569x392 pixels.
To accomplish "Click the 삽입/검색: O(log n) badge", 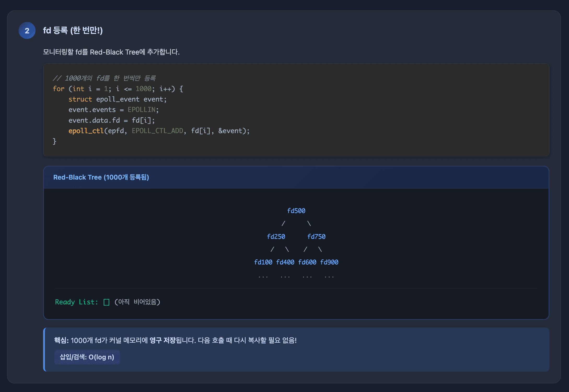I will pos(87,357).
